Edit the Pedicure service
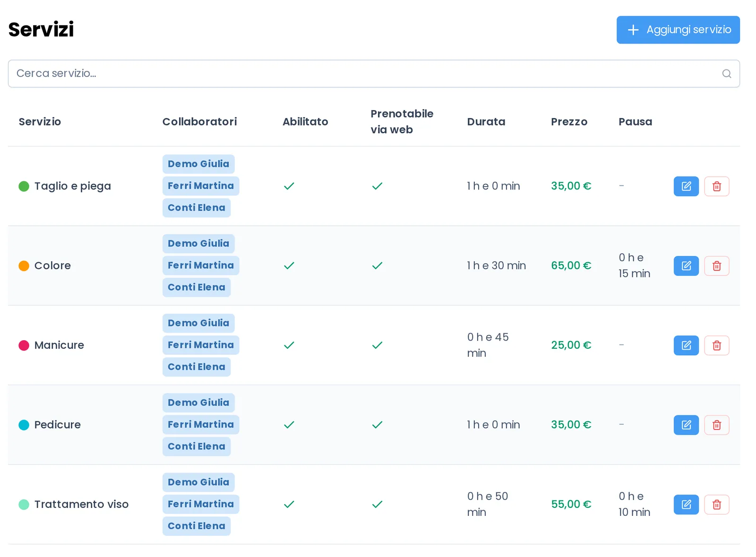The width and height of the screenshot is (756, 557). coord(686,425)
